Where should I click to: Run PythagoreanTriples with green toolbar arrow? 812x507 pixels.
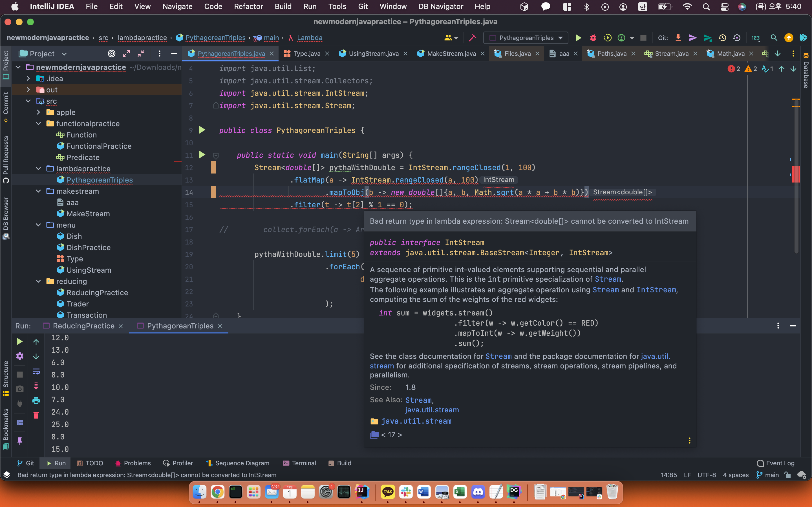coord(578,38)
